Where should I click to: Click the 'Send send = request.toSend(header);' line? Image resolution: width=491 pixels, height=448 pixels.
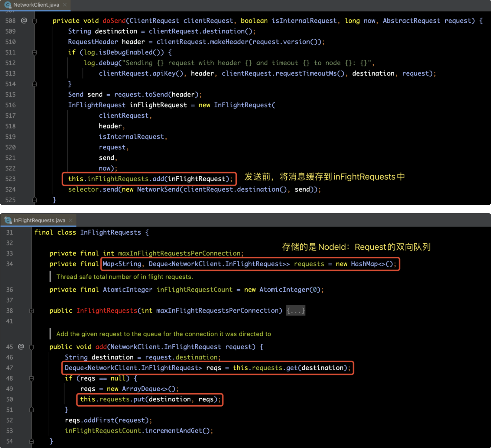135,95
